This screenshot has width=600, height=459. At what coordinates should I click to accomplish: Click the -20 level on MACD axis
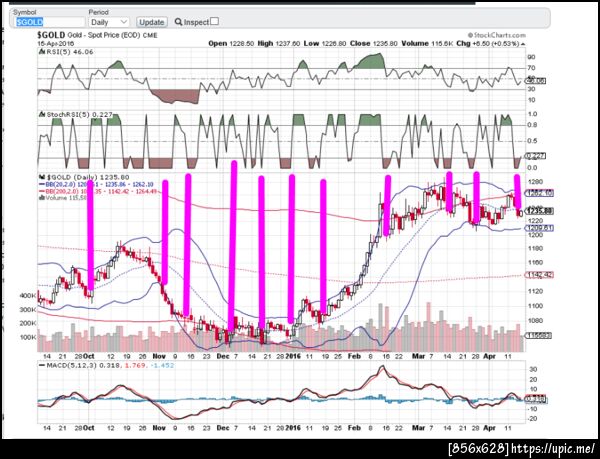pos(533,418)
